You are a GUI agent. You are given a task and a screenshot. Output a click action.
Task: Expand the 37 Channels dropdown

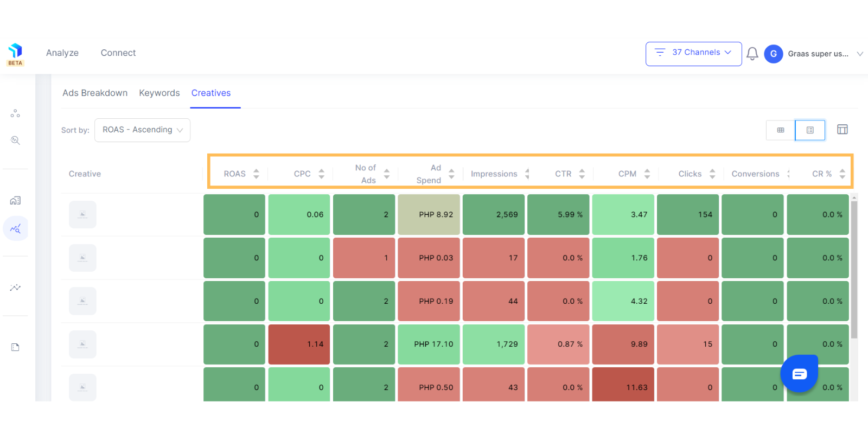pos(693,54)
